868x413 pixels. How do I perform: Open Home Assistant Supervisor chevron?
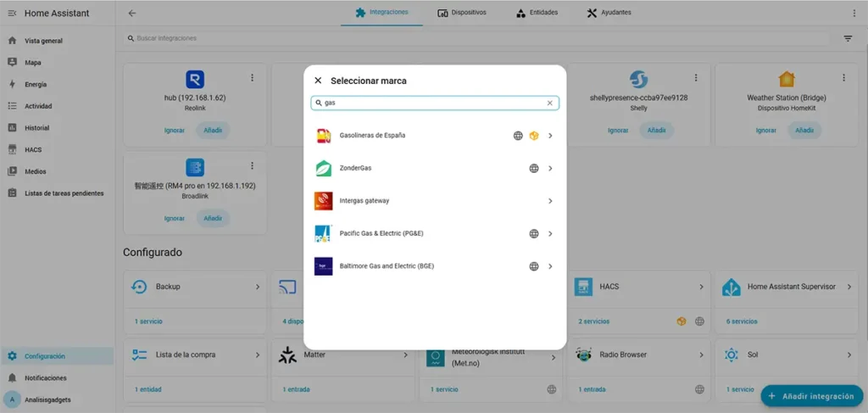(849, 287)
